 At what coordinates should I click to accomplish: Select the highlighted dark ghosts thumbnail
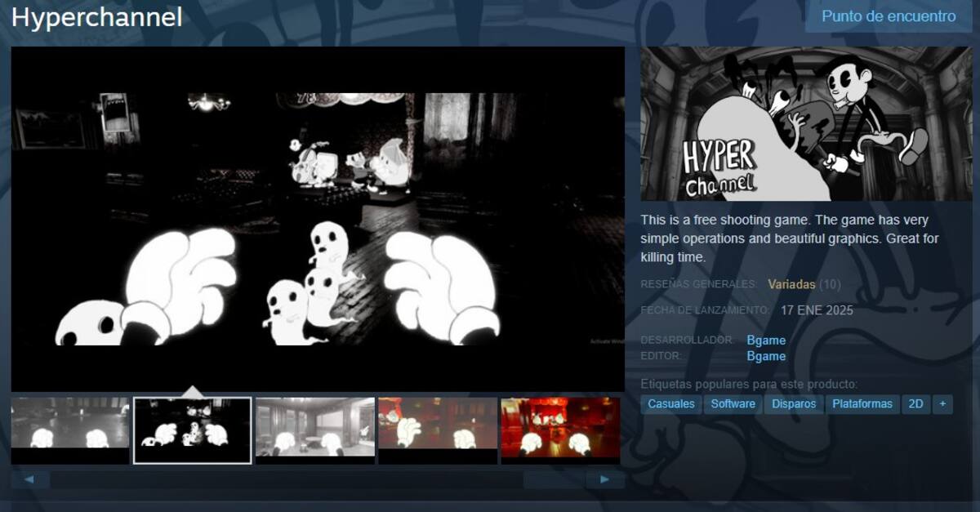pos(193,430)
